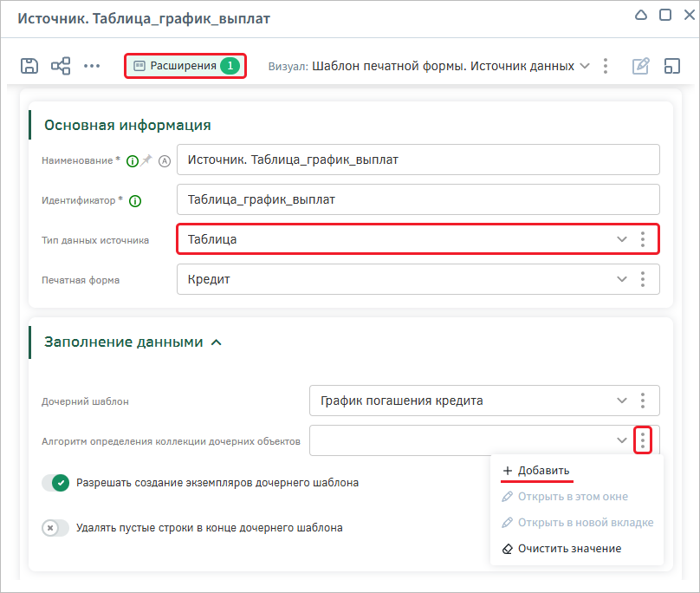
Task: Click dots menu of Алгоритм определения коллекции
Action: pos(643,440)
